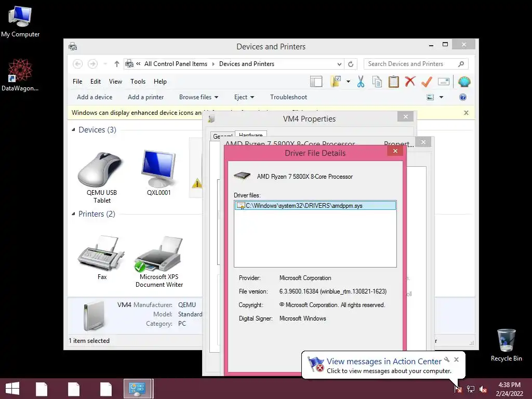Screen dimensions: 532x399
Task: Click the Forward navigation arrow
Action: click(x=92, y=64)
